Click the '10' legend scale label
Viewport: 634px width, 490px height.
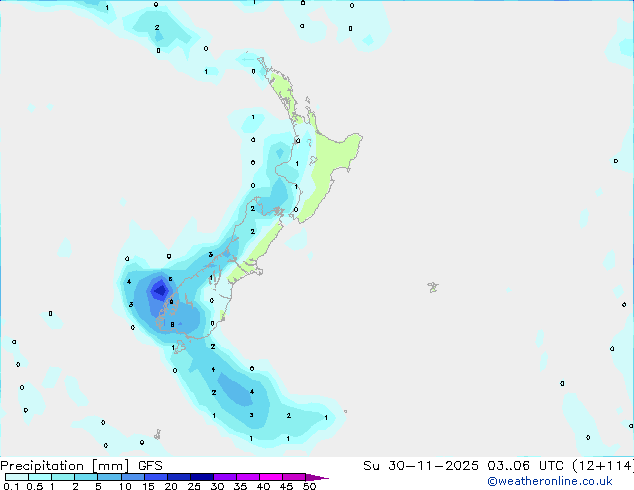(x=125, y=486)
